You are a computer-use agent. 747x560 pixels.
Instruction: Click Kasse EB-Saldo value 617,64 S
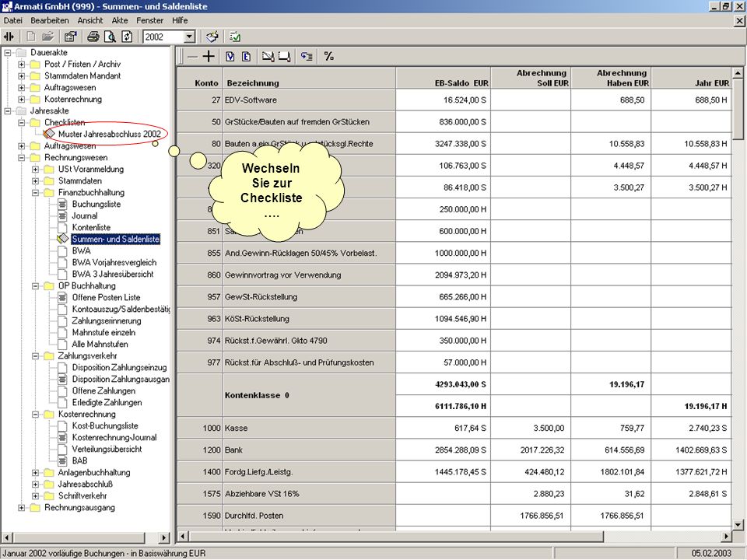470,428
